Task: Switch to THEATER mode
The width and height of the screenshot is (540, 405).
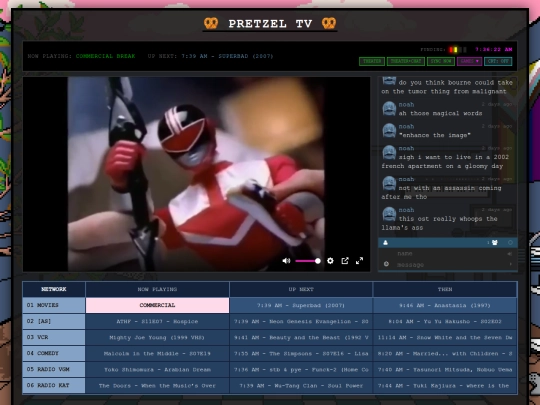Action: 372,61
